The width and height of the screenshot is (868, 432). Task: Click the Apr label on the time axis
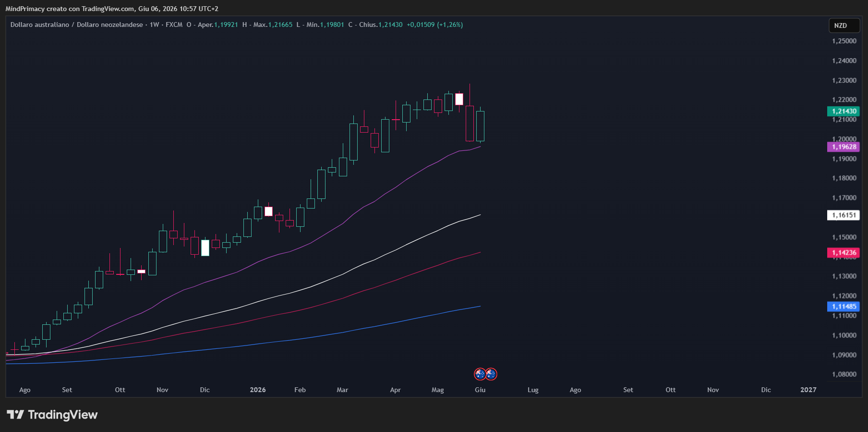click(x=395, y=390)
